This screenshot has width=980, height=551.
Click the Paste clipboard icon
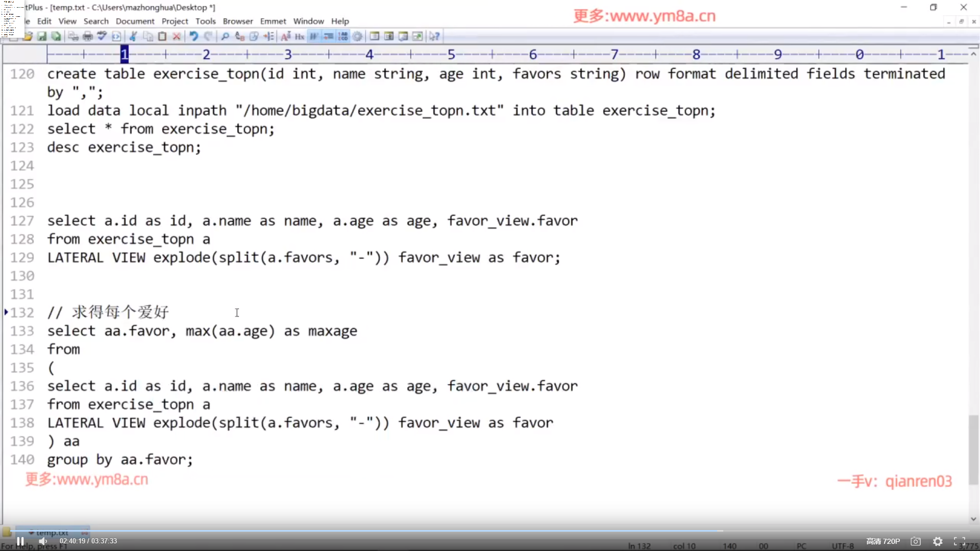point(162,36)
